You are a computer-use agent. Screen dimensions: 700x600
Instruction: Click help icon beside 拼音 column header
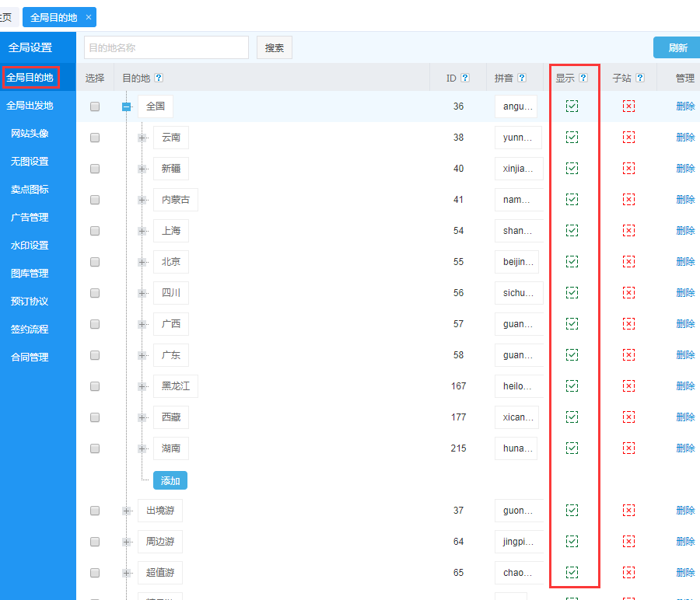click(522, 78)
